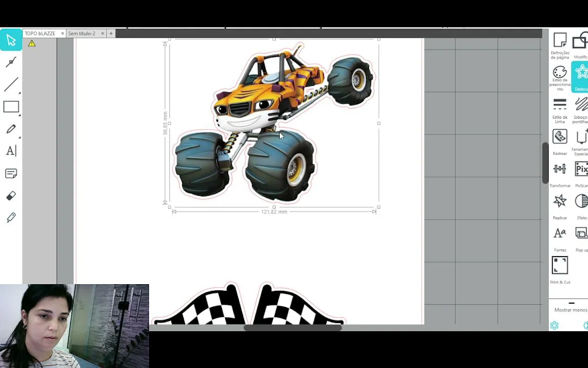Click the right-middle selection handle

click(379, 123)
